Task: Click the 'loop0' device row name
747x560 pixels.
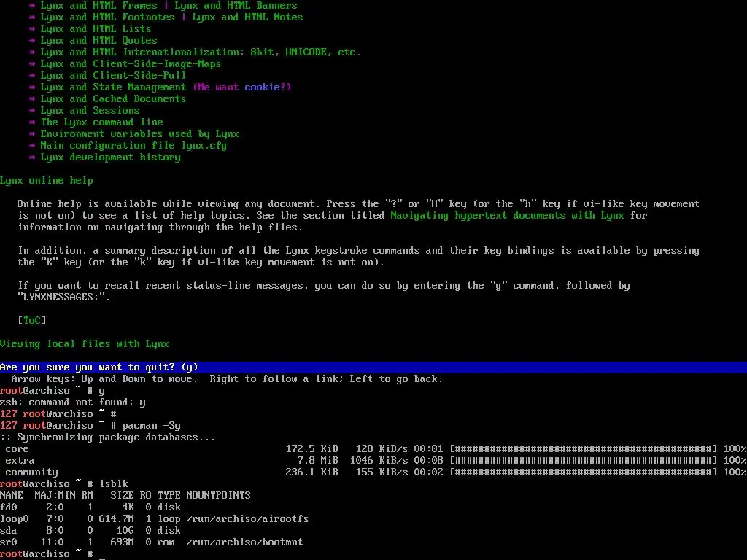Action: 15,519
